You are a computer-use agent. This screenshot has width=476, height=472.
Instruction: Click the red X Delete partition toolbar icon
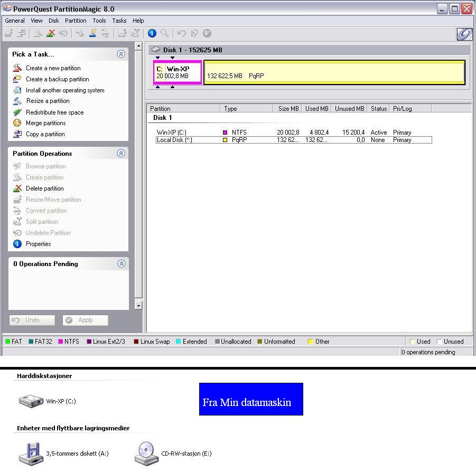point(50,33)
